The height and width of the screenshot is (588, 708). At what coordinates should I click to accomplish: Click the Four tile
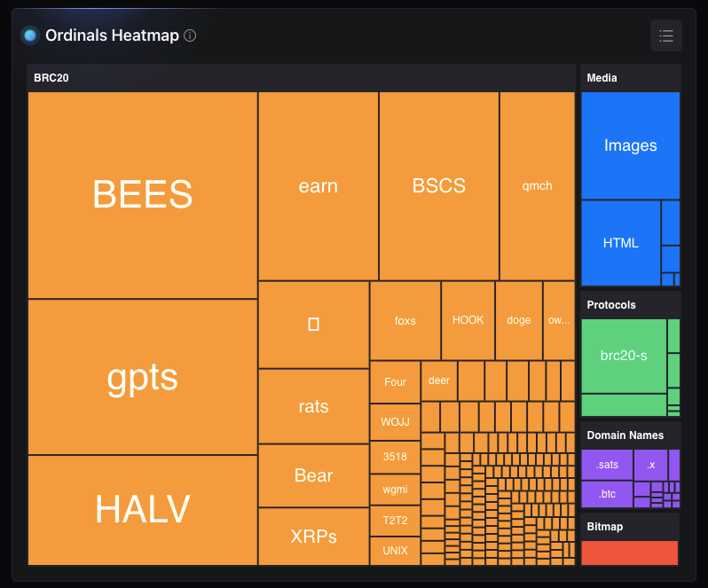(x=395, y=381)
